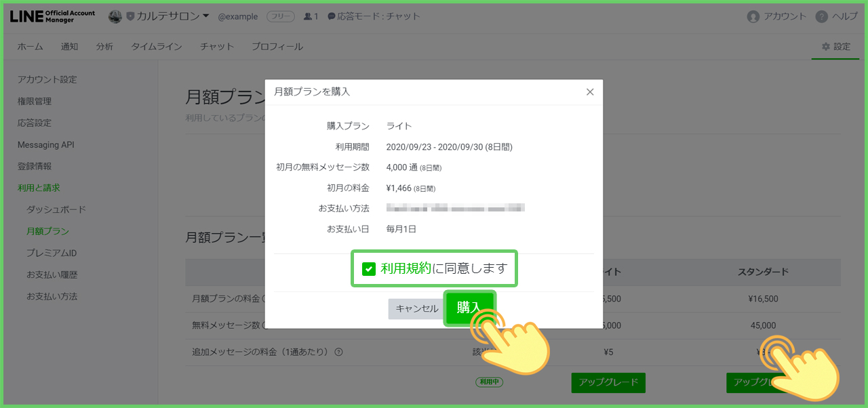Open the ヘルプ question mark icon
Viewport: 868px width, 408px height.
point(821,16)
